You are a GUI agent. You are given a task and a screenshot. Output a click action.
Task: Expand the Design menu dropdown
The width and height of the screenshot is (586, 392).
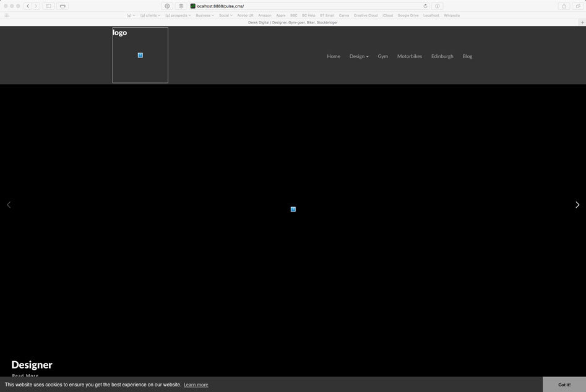359,56
